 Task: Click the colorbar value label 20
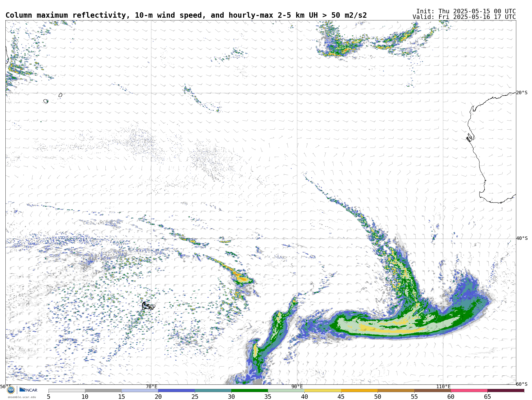[x=158, y=397]
